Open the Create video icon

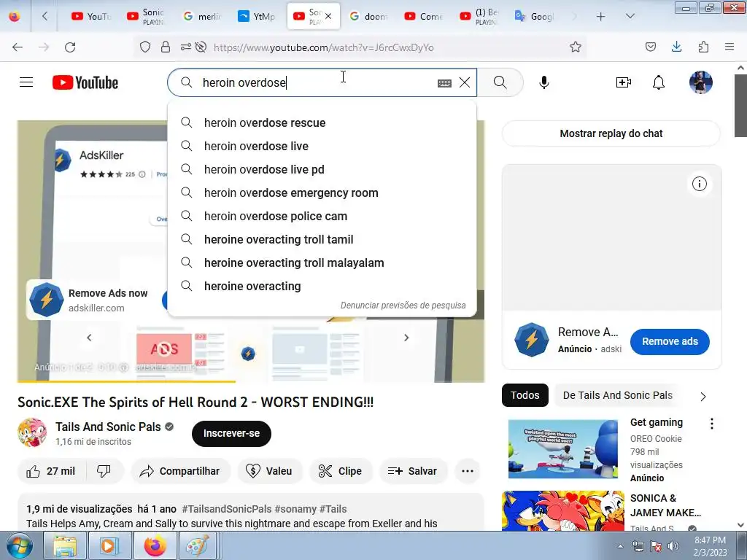click(x=624, y=82)
